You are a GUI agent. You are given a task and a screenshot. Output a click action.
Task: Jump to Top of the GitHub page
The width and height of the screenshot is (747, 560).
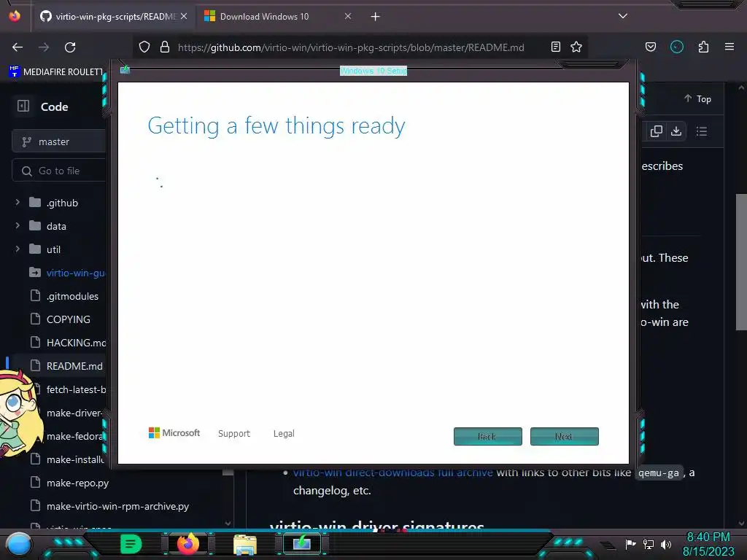[x=697, y=98]
